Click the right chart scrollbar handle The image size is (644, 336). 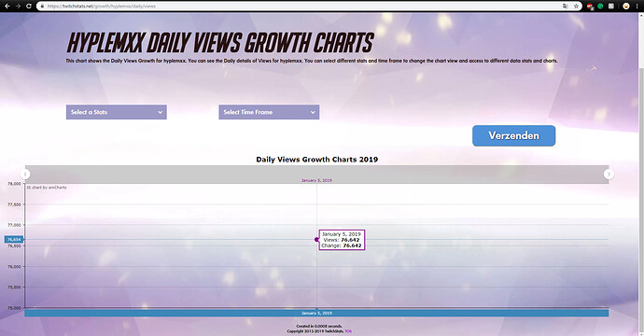609,175
